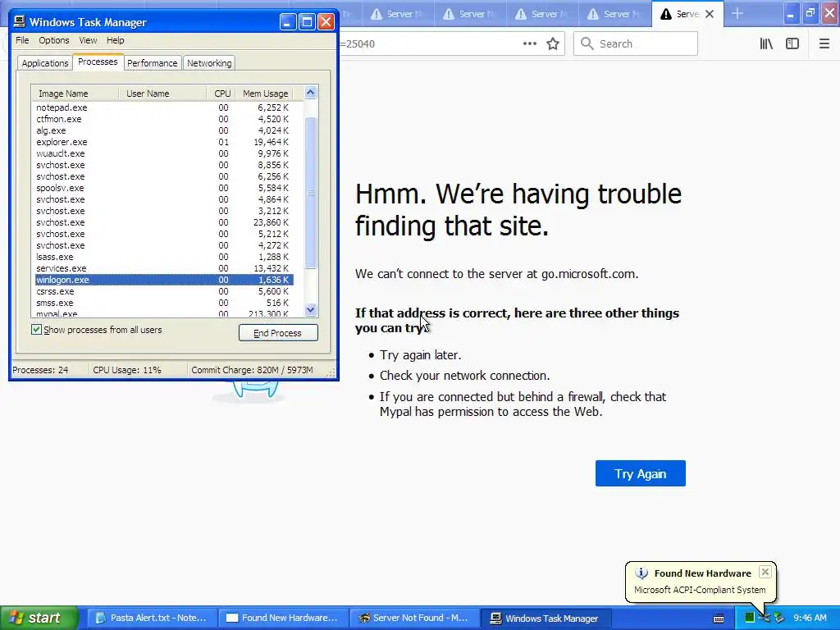Select svchost.exe row using 23,860 K
Screen dimensions: 840x630
[x=163, y=222]
